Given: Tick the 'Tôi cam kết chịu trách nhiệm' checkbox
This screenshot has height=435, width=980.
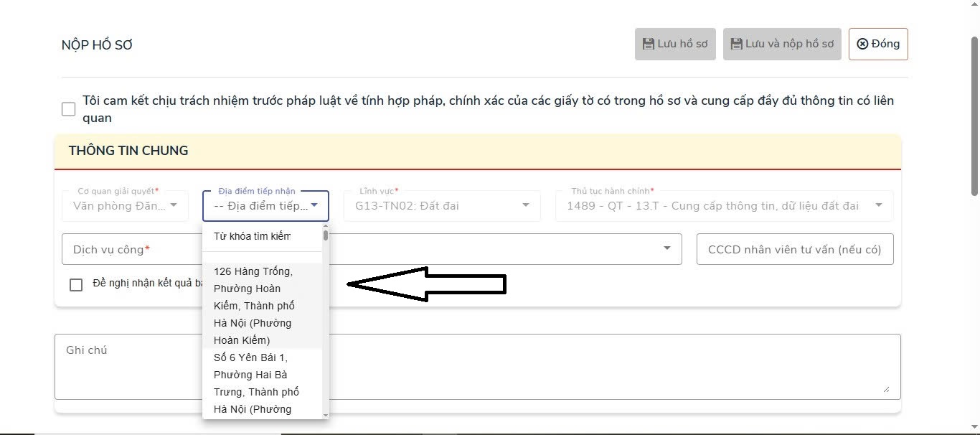Looking at the screenshot, I should pos(68,109).
